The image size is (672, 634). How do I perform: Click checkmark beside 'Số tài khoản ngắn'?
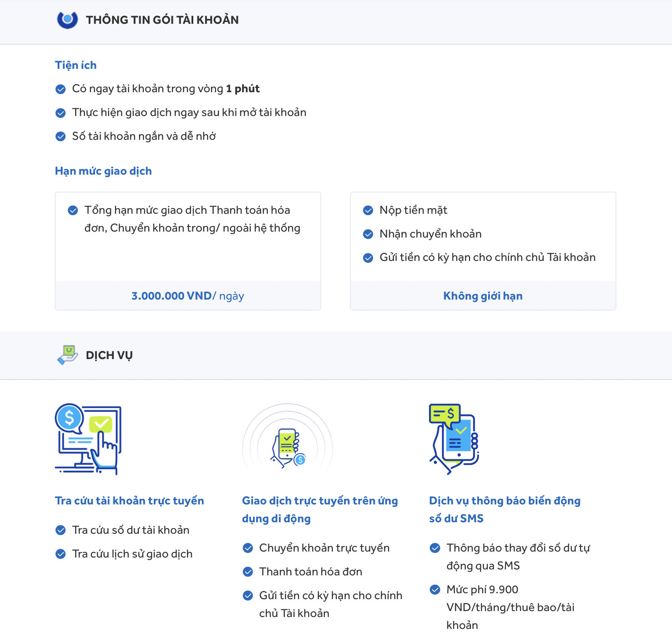[x=61, y=136]
